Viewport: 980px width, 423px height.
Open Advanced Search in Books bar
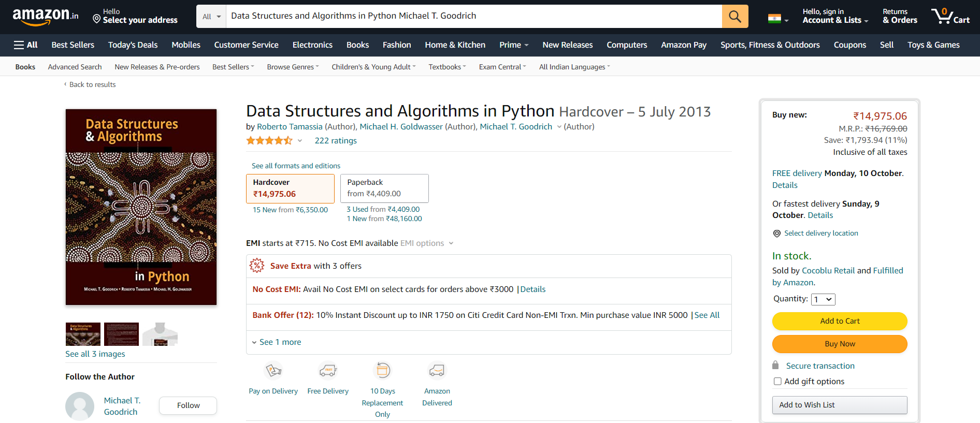(75, 67)
